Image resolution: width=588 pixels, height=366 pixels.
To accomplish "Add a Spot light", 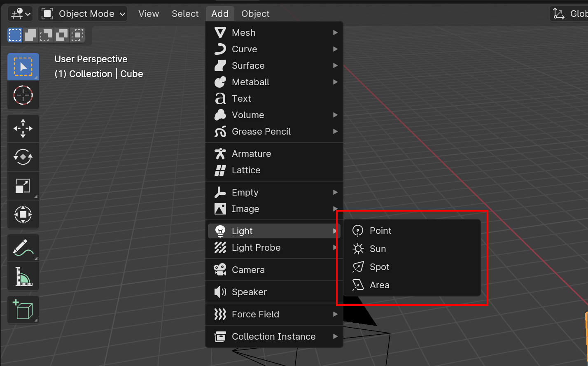I will 412,267.
